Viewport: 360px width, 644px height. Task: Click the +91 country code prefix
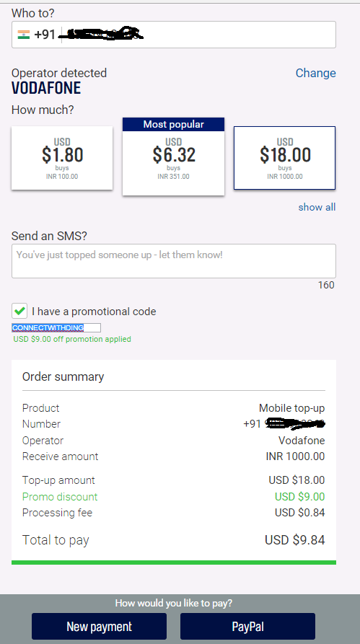[x=45, y=35]
